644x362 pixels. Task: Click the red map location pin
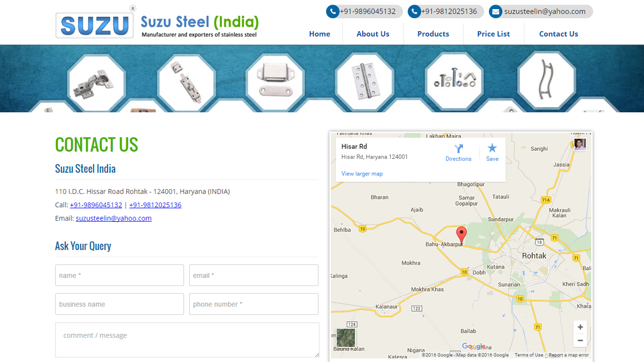point(461,236)
